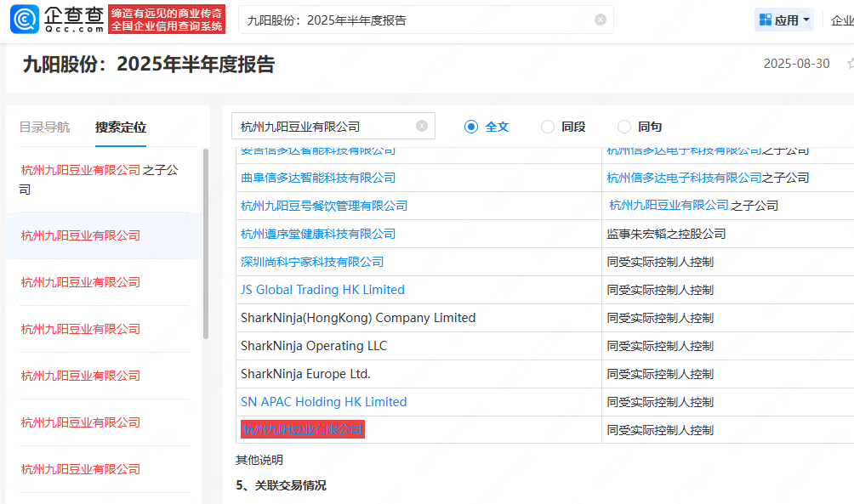Clear the in-document search keyword field
The height and width of the screenshot is (504, 854).
pyautogui.click(x=422, y=126)
